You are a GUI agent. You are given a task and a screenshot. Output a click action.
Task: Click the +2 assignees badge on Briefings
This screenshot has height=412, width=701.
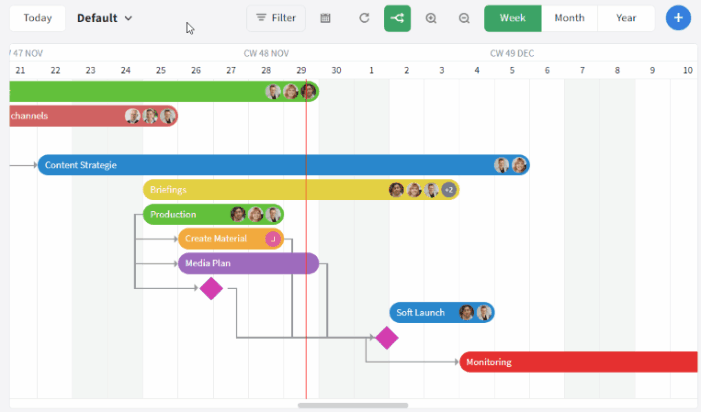(449, 190)
